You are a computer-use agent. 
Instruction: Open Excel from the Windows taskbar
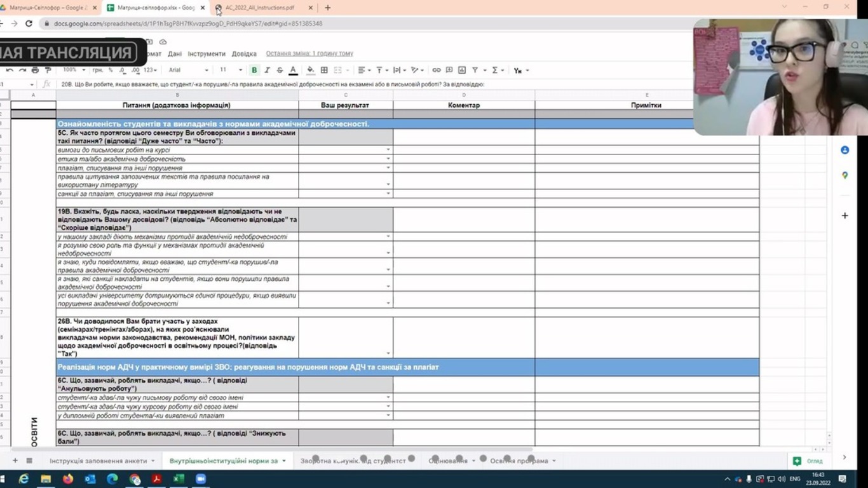(x=179, y=479)
